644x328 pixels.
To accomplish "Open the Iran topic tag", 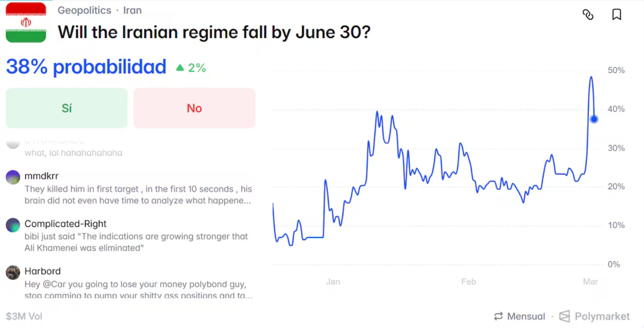I will (x=132, y=10).
